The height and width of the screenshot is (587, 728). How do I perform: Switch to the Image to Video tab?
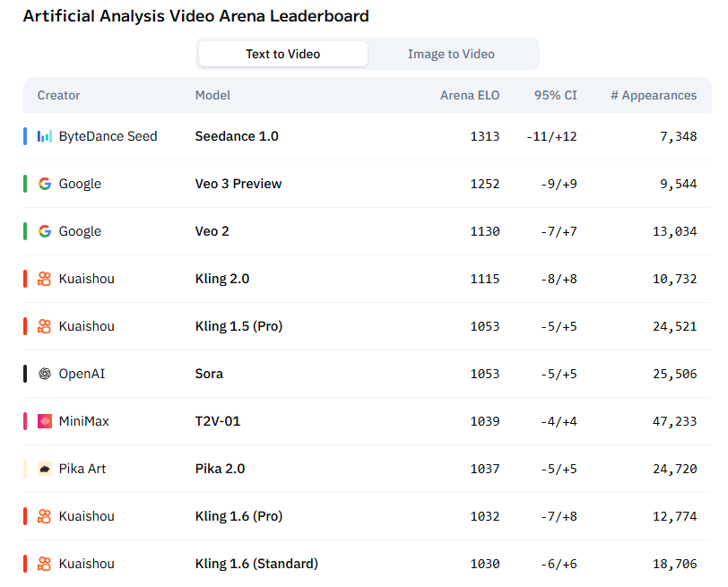pos(451,54)
